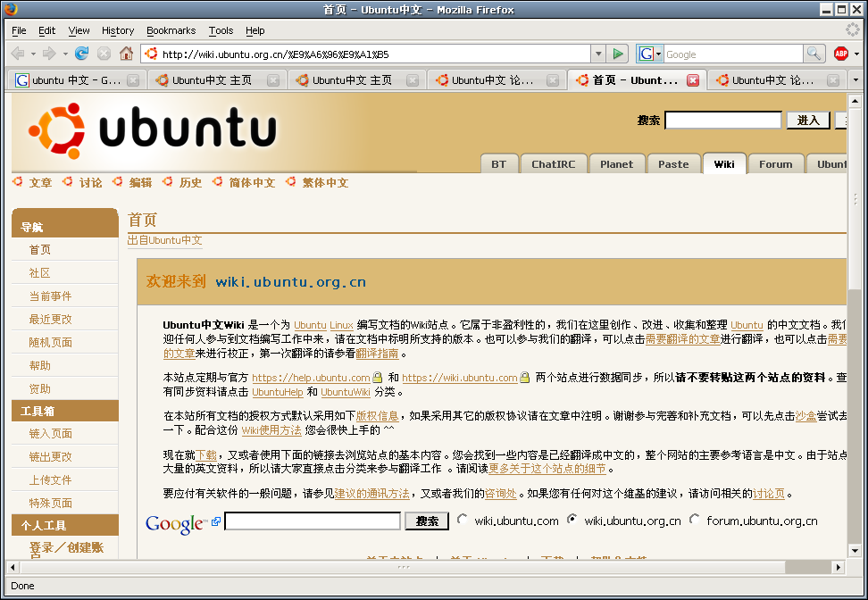Click the 进入 button next to search

pos(807,121)
